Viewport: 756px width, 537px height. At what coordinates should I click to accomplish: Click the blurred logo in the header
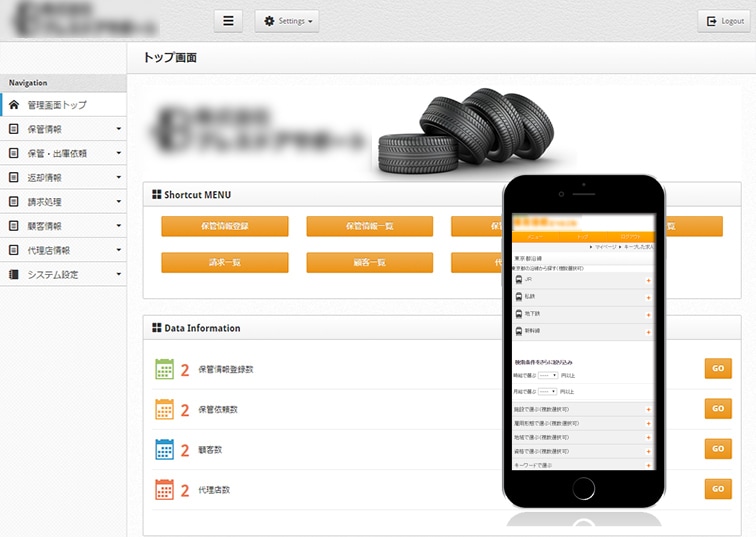point(84,21)
